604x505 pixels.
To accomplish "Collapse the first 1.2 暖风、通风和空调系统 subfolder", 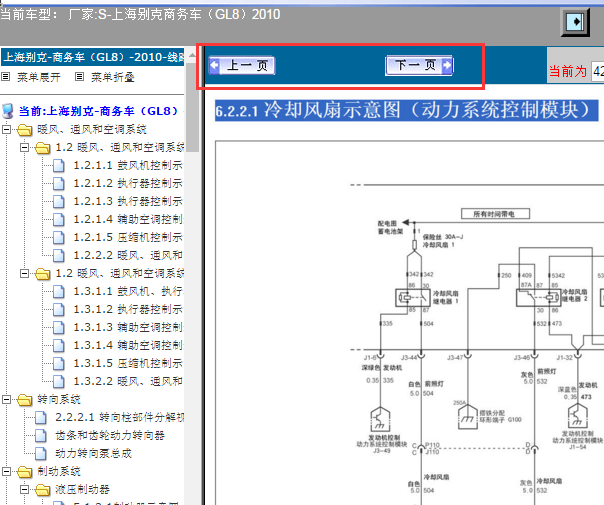I will click(x=25, y=148).
